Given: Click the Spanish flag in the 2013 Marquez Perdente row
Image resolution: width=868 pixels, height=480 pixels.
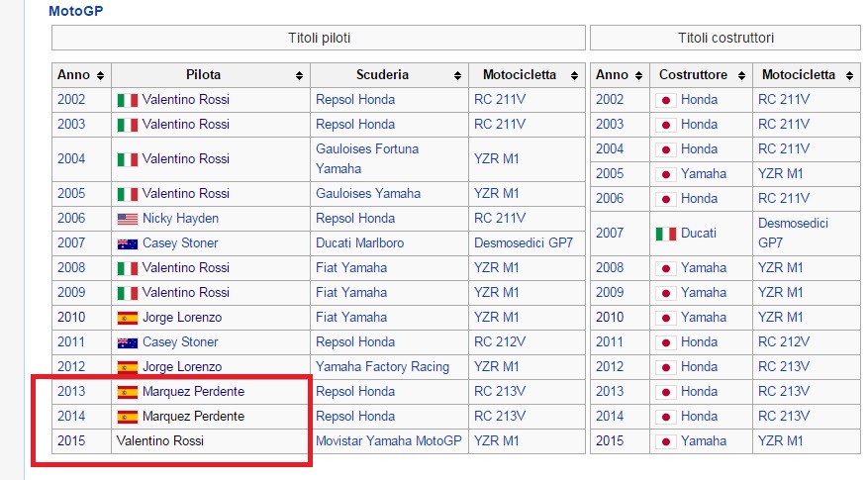Looking at the screenshot, I should tap(127, 392).
